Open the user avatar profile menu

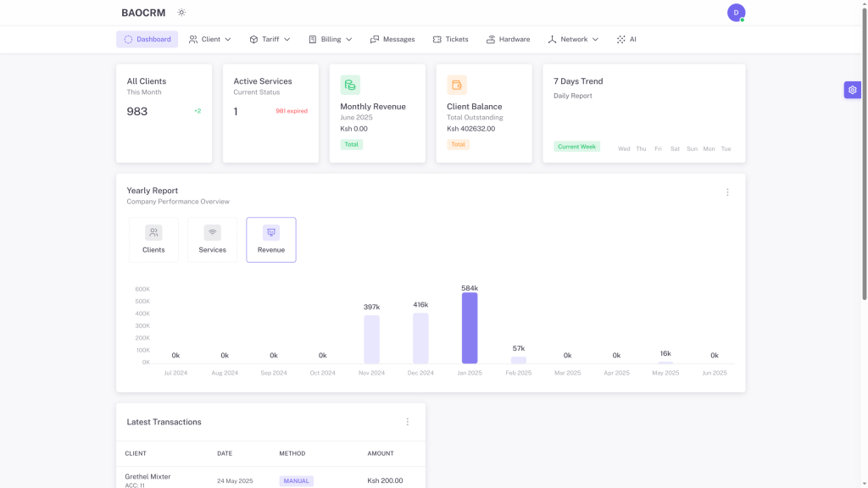736,13
